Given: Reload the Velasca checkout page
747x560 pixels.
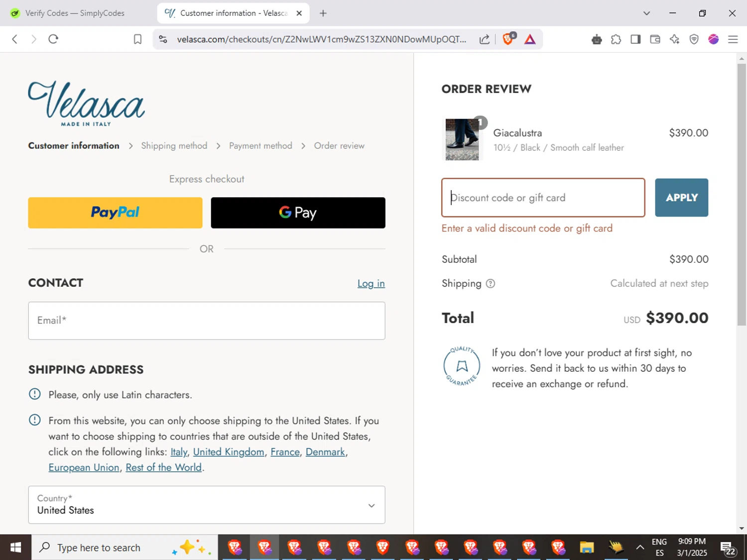Looking at the screenshot, I should pyautogui.click(x=53, y=39).
